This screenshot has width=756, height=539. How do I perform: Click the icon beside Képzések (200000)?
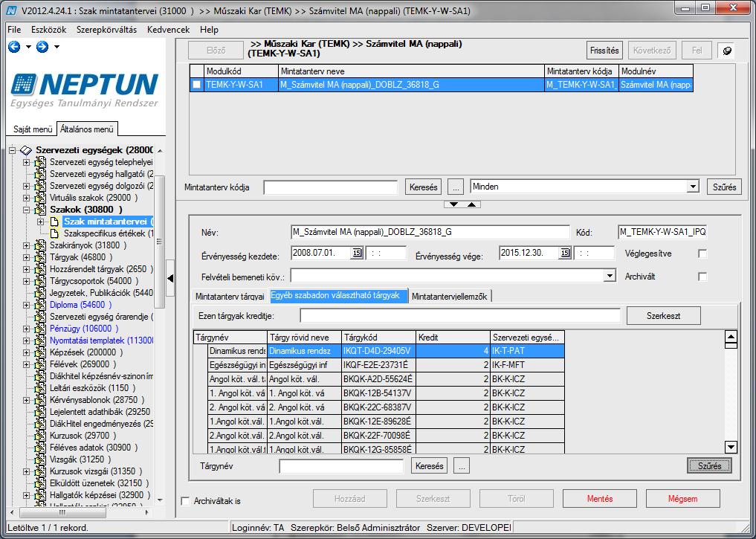[x=40, y=352]
